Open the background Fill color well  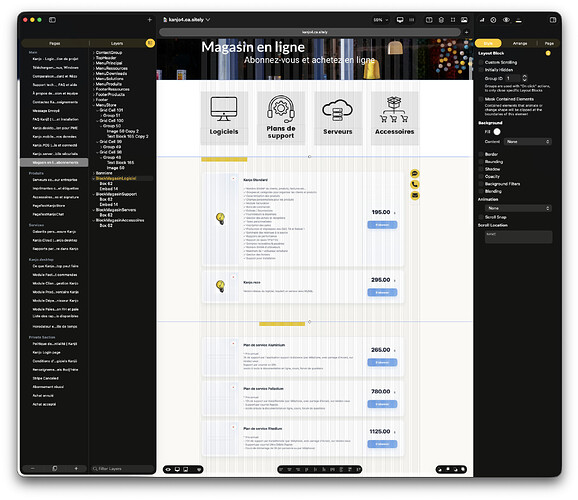[x=497, y=132]
